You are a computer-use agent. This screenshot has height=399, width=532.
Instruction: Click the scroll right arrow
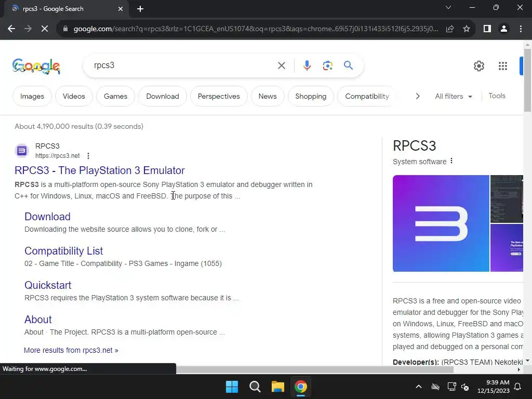(519, 369)
